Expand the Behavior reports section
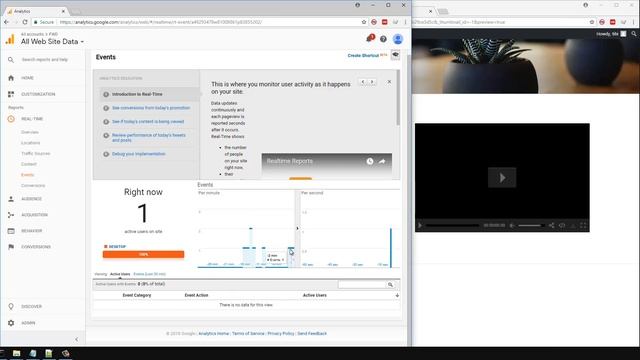Screen dimensions: 640x360 (x=31, y=231)
